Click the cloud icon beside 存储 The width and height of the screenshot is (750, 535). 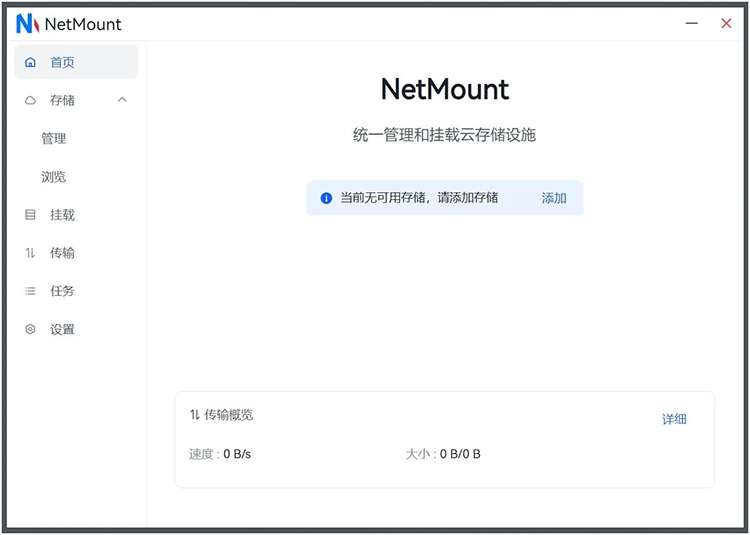tap(30, 100)
